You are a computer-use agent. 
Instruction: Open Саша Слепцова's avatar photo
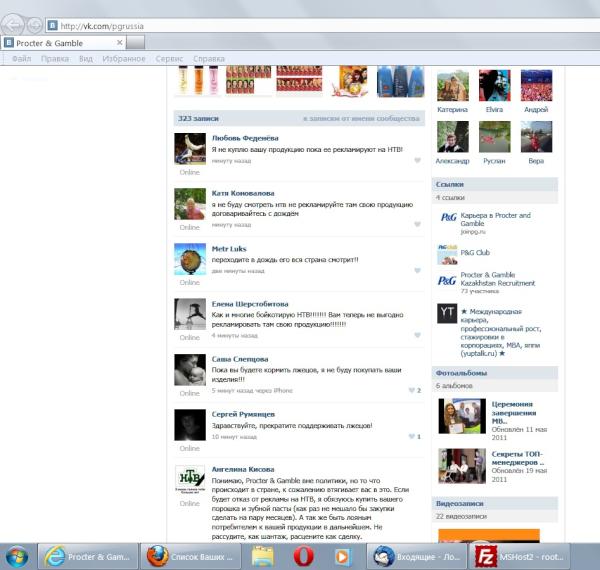click(x=190, y=370)
